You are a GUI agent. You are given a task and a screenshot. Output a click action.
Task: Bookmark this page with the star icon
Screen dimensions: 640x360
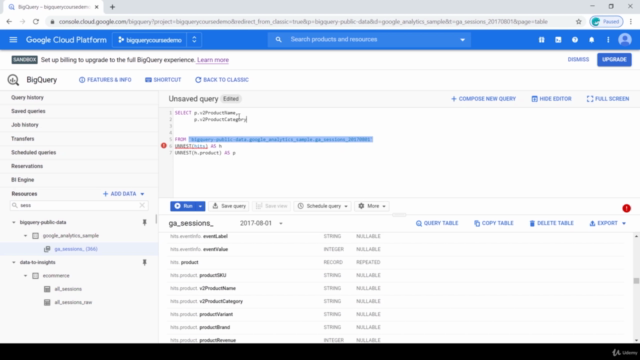pyautogui.click(x=578, y=22)
